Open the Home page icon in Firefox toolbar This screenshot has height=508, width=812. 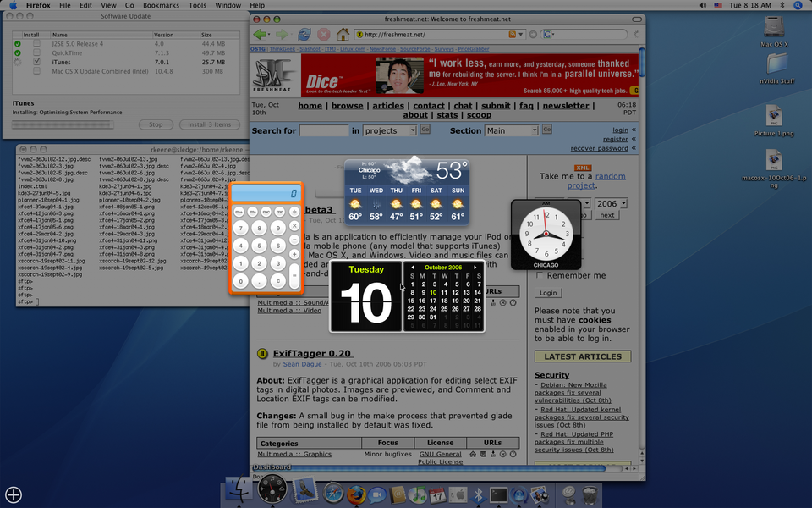[x=343, y=34]
